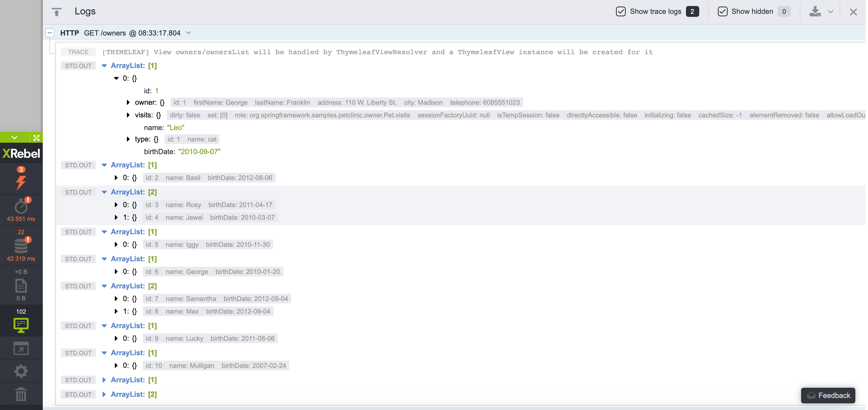
Task: Open XRebel settings gear
Action: click(x=21, y=371)
